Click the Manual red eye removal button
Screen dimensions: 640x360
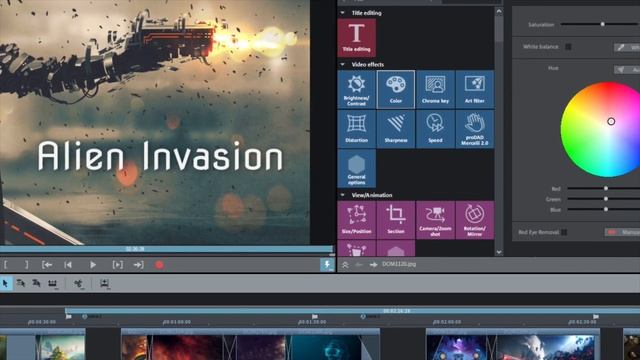pyautogui.click(x=622, y=232)
